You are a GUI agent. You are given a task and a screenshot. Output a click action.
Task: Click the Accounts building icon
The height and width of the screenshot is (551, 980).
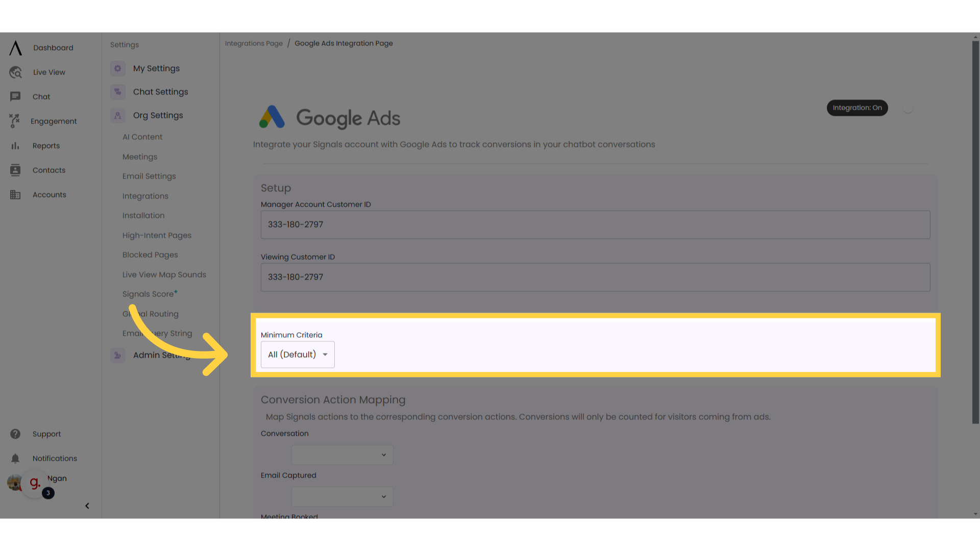click(x=15, y=195)
